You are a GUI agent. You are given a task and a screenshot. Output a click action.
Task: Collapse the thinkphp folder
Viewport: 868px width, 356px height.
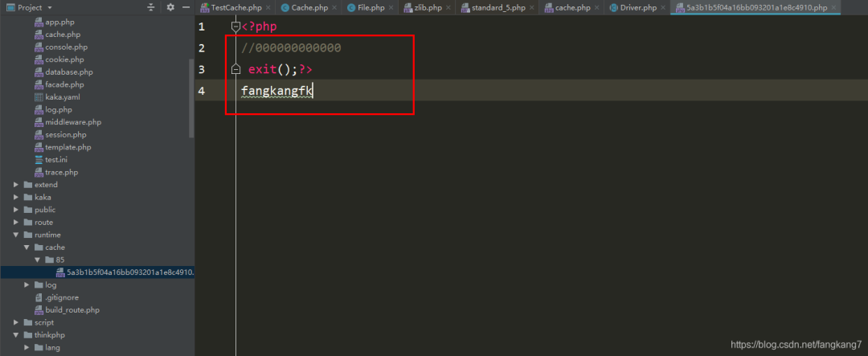coord(16,335)
